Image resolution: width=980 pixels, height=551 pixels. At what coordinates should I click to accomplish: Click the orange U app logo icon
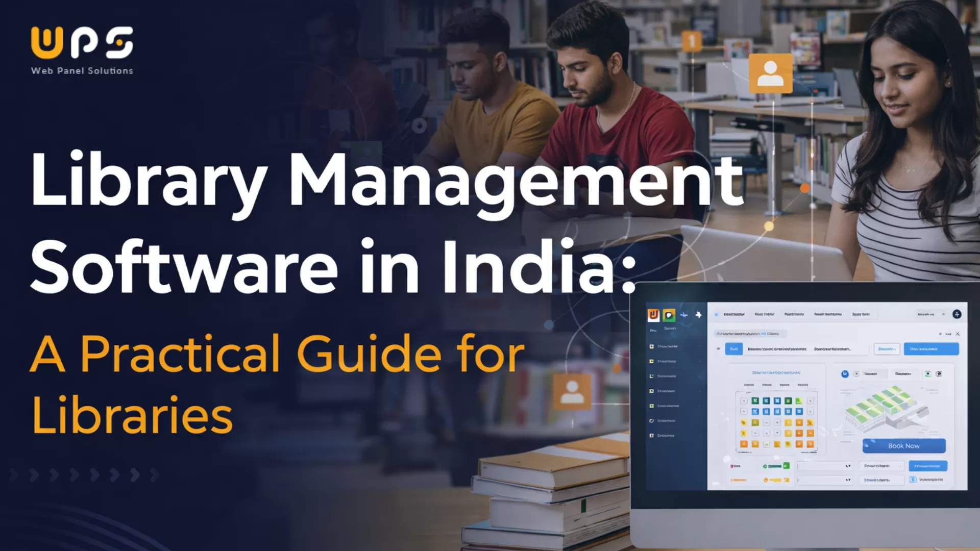(653, 315)
